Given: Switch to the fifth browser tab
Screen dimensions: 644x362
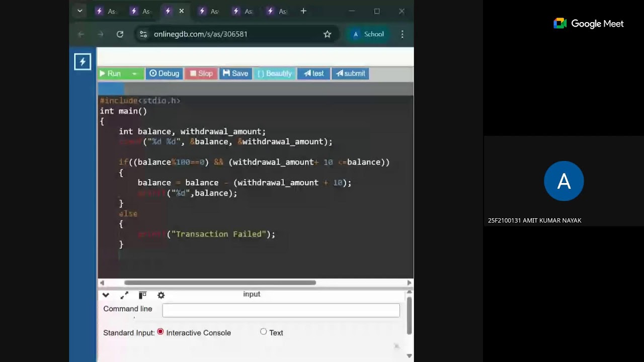Looking at the screenshot, I should [x=243, y=11].
